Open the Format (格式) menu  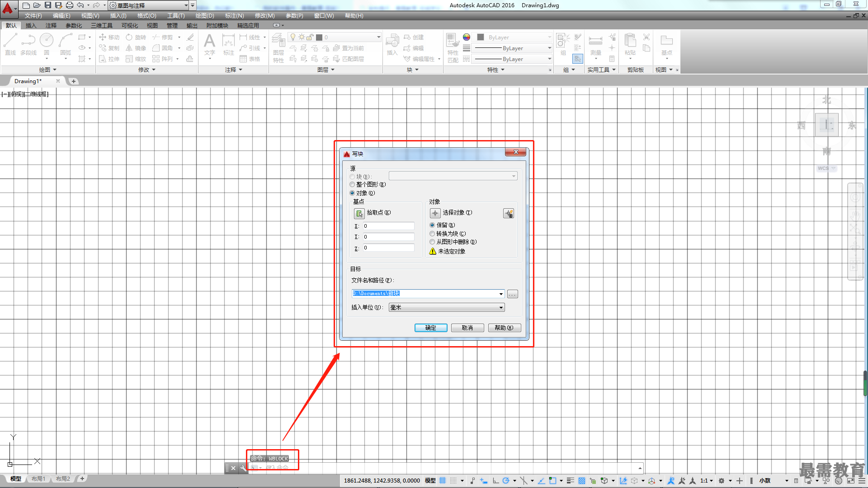146,16
